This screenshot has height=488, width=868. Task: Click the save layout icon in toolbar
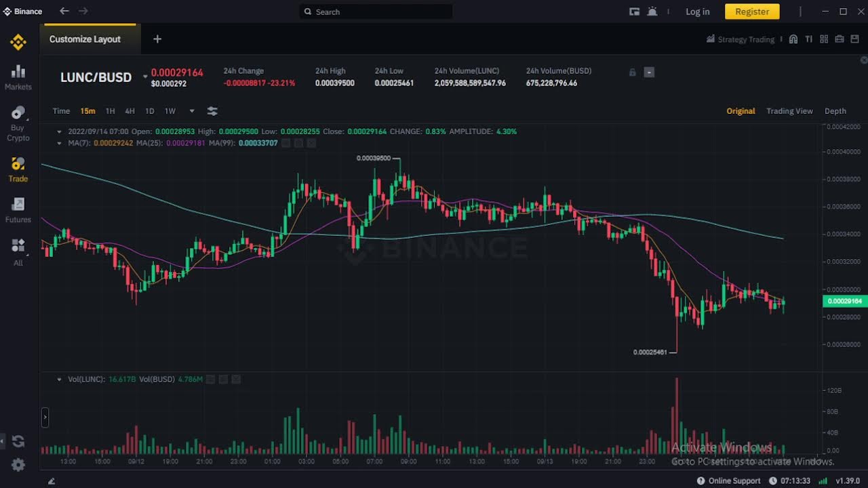(854, 39)
